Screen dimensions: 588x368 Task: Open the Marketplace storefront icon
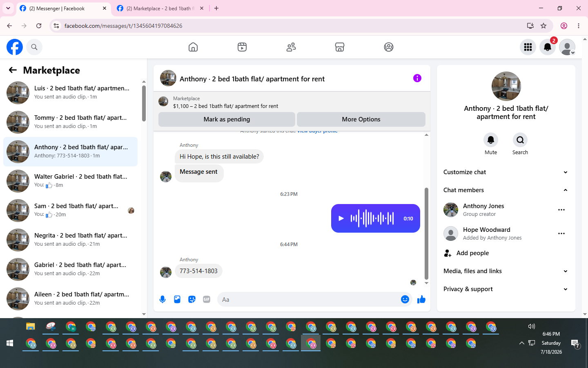(340, 47)
